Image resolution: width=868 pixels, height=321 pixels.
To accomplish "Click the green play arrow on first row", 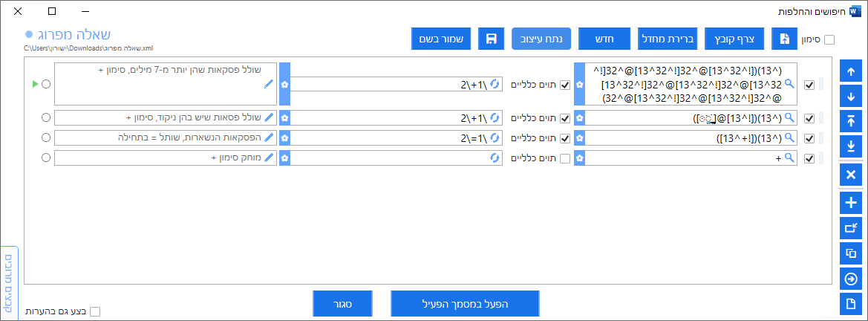I will point(35,84).
